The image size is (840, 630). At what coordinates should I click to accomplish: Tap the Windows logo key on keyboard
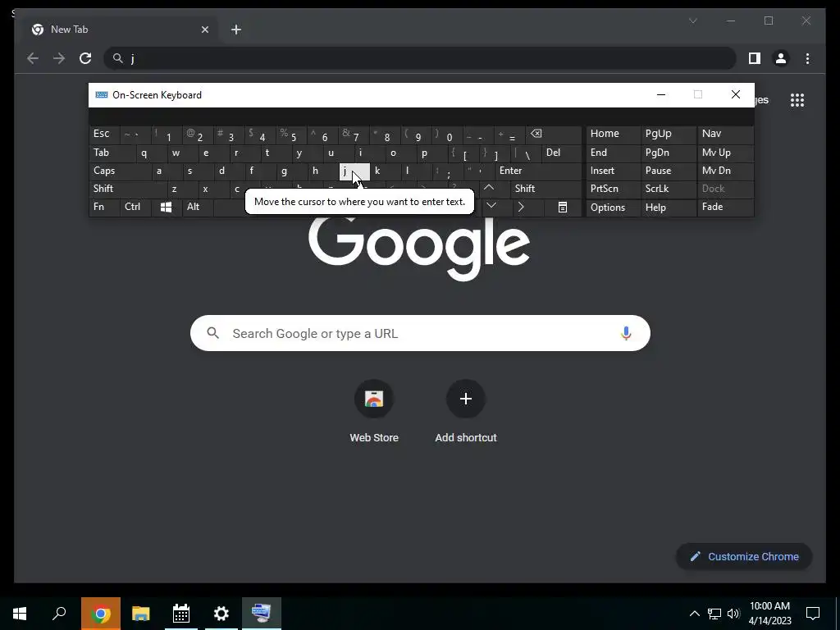pos(166,208)
